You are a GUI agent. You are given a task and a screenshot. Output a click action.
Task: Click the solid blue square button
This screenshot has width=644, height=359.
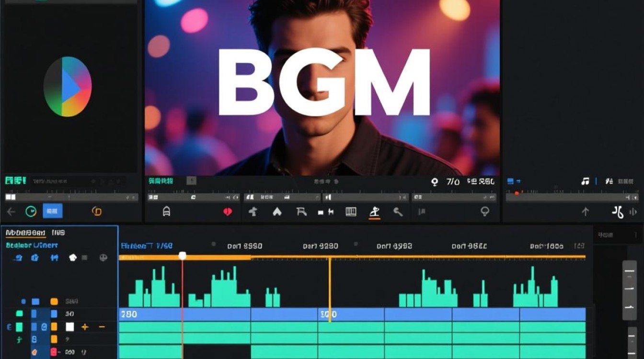pyautogui.click(x=53, y=211)
